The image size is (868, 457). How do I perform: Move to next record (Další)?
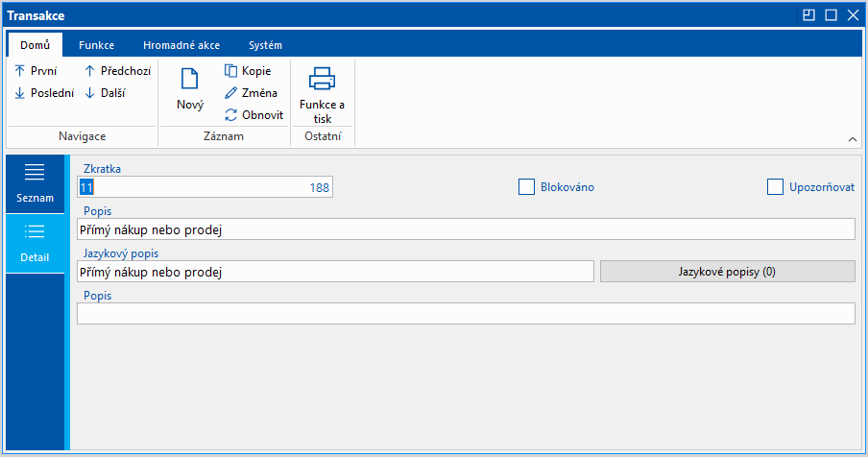(105, 93)
